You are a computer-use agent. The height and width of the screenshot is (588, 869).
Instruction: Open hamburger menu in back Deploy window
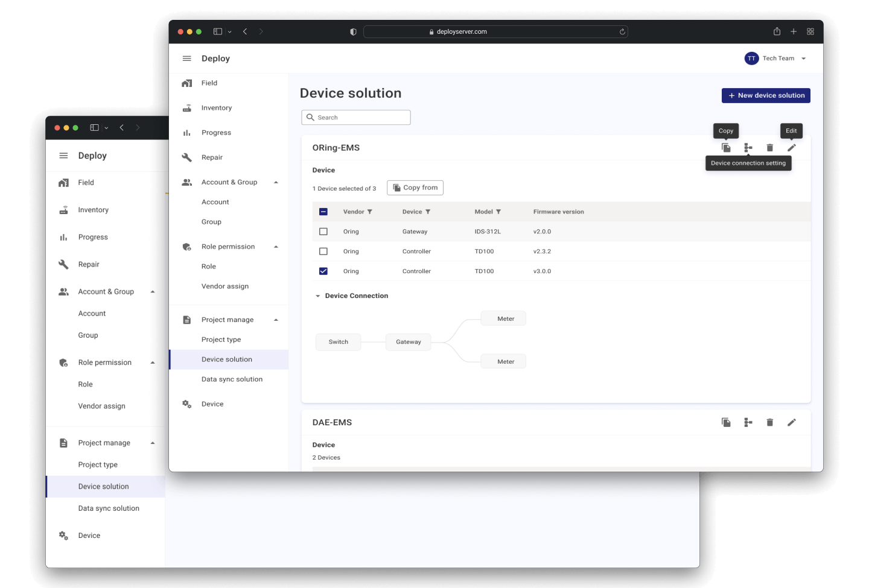point(63,156)
